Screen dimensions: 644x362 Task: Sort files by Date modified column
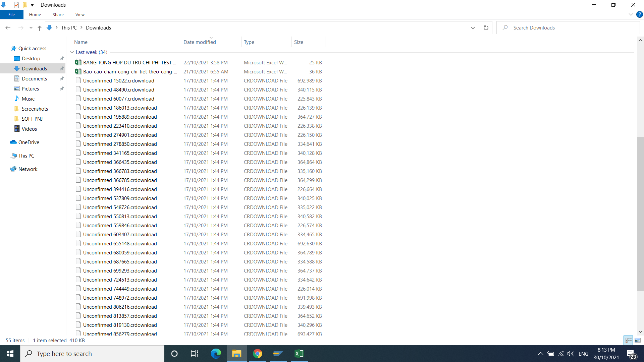[211, 42]
